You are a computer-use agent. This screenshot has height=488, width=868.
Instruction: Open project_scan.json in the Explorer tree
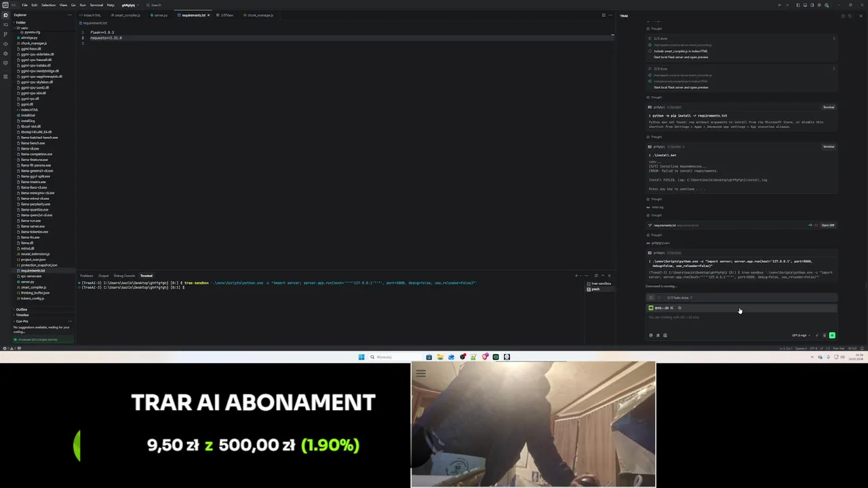point(33,260)
